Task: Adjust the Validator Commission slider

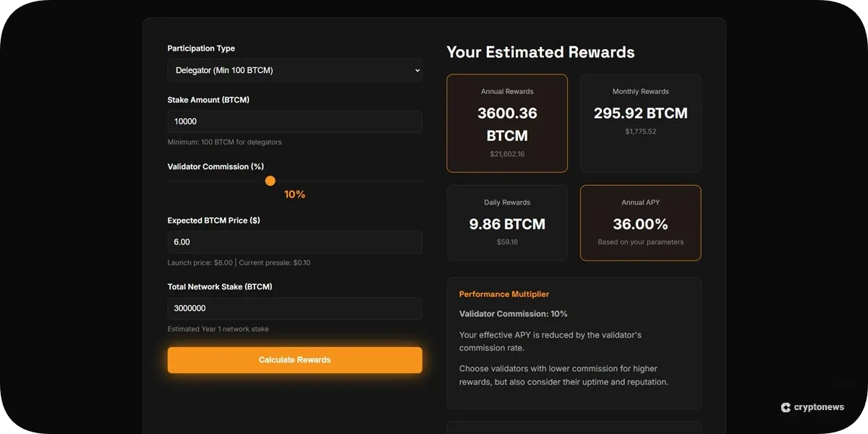Action: [x=270, y=181]
